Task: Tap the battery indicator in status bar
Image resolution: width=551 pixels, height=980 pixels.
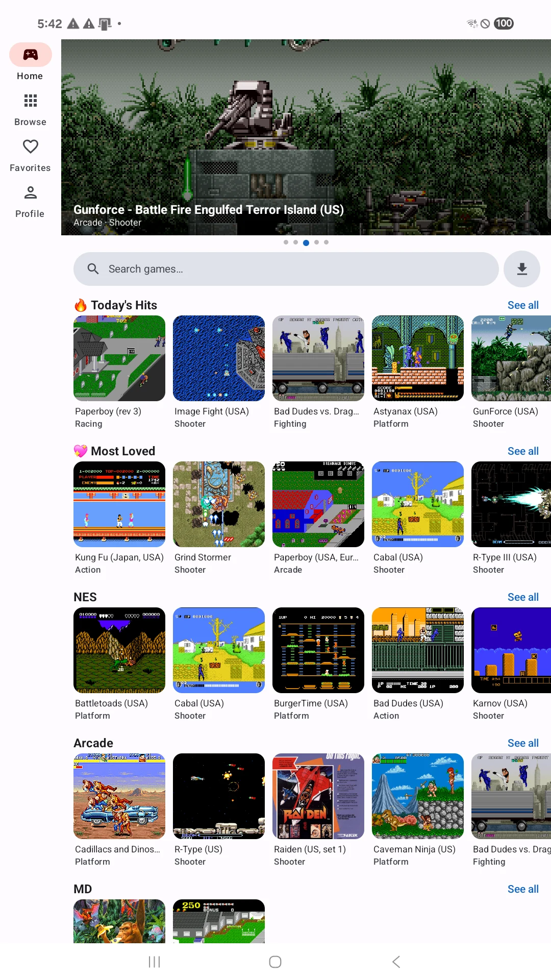Action: tap(504, 23)
